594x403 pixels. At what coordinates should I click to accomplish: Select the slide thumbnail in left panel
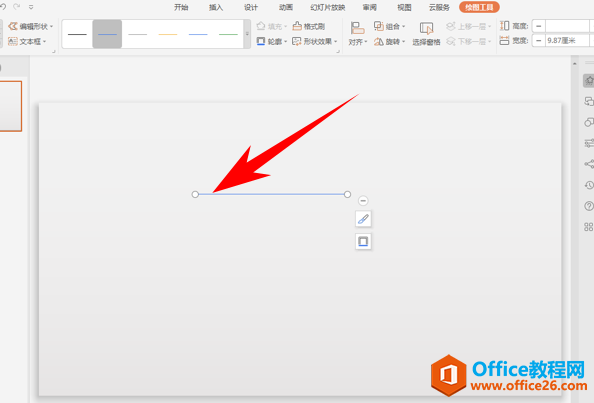pyautogui.click(x=11, y=106)
